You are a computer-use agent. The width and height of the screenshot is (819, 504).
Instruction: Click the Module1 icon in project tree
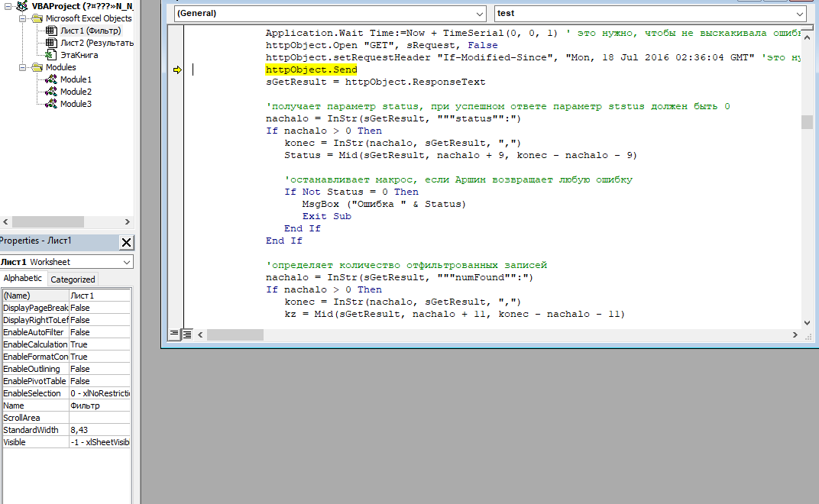pyautogui.click(x=51, y=79)
